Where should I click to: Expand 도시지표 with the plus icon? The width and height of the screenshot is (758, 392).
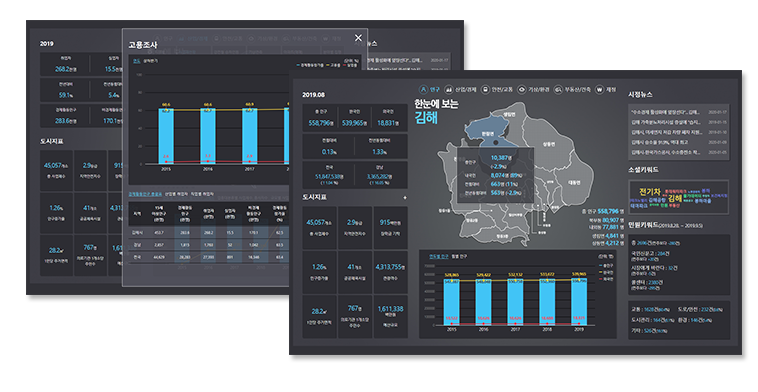pos(405,198)
